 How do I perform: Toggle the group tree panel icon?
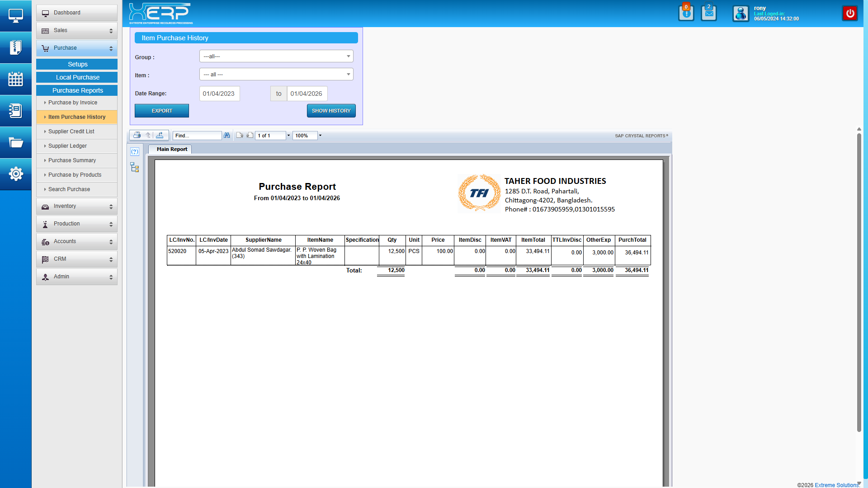135,168
